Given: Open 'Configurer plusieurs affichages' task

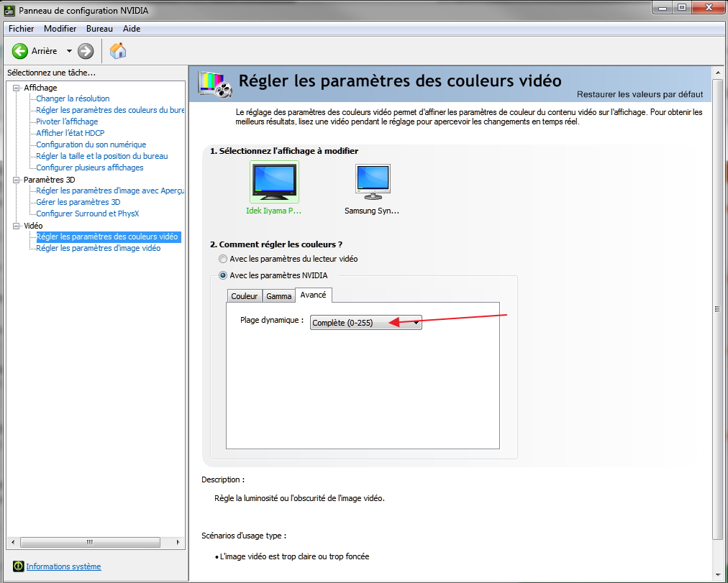Looking at the screenshot, I should [90, 167].
